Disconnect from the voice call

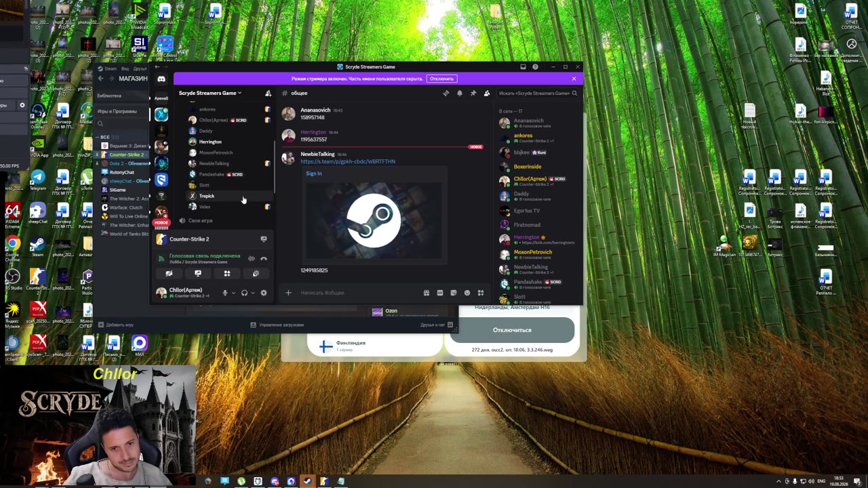coord(264,258)
